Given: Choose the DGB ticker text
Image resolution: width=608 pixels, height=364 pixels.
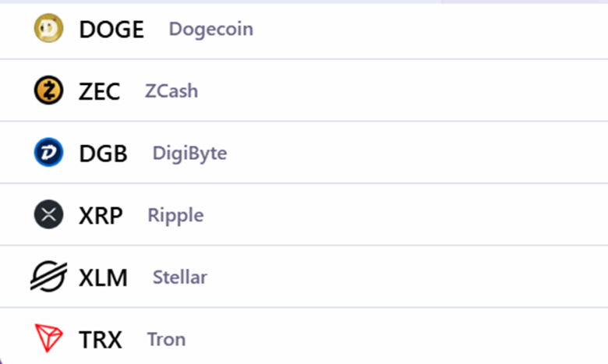Looking at the screenshot, I should 103,154.
